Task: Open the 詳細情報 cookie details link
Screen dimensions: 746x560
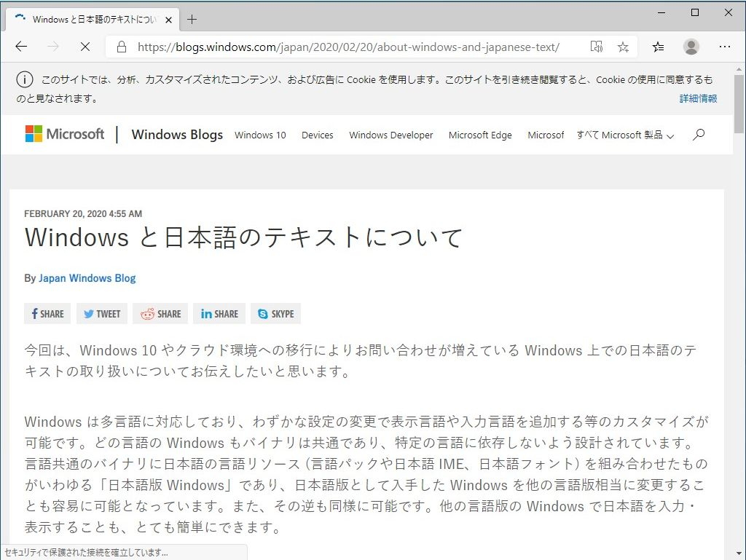Action: click(698, 98)
